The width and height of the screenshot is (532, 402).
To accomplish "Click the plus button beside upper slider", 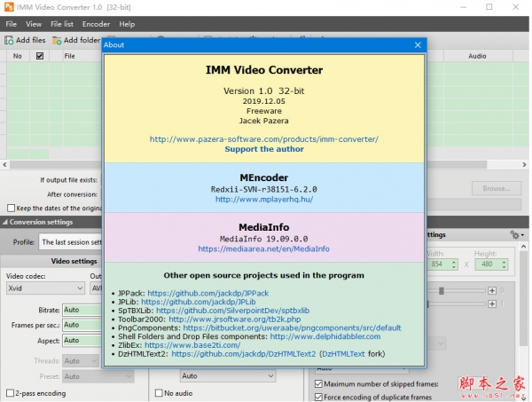I will click(492, 291).
